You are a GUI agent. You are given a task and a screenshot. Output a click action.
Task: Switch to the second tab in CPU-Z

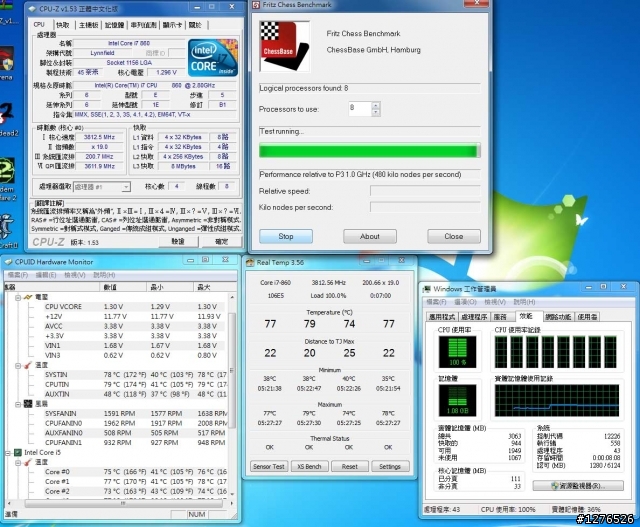coord(63,25)
